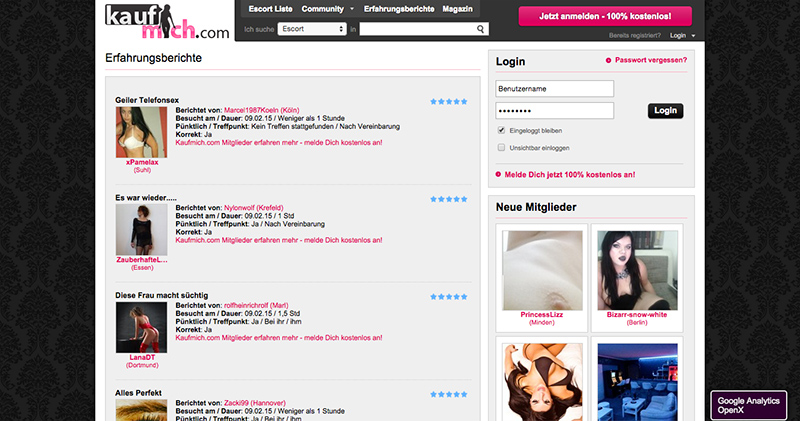Open reviewer rolfheinrichrolf (Marl) profile link

[x=256, y=305]
